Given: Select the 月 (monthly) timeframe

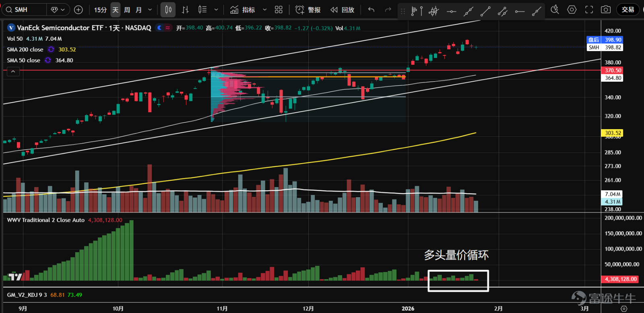Looking at the screenshot, I should (x=139, y=10).
